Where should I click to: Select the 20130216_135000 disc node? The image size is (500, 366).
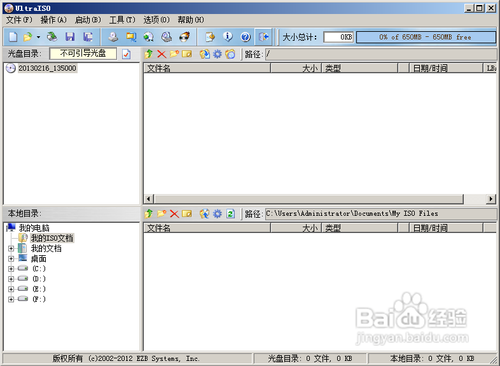point(47,68)
